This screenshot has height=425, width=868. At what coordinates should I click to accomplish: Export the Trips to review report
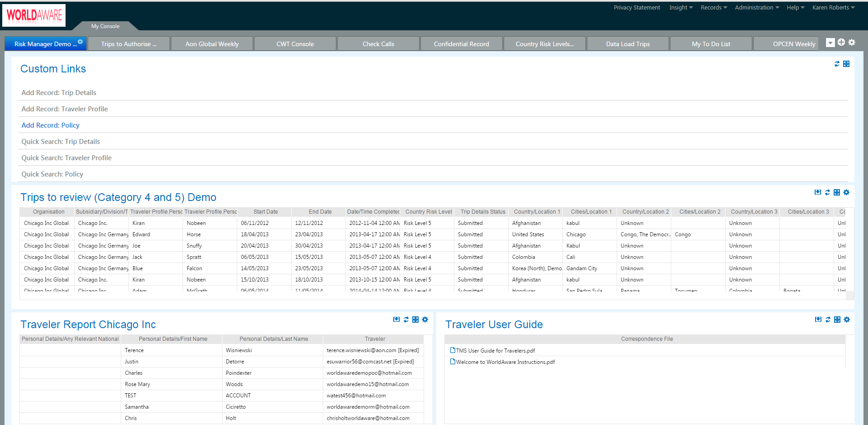(818, 192)
